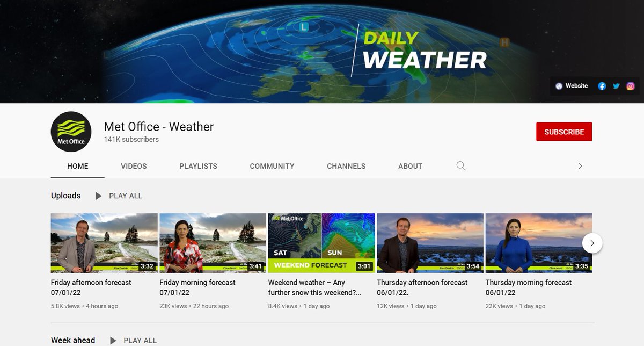Click the Twitter icon in the banner
Screen dimensions: 644x346
pyautogui.click(x=616, y=85)
